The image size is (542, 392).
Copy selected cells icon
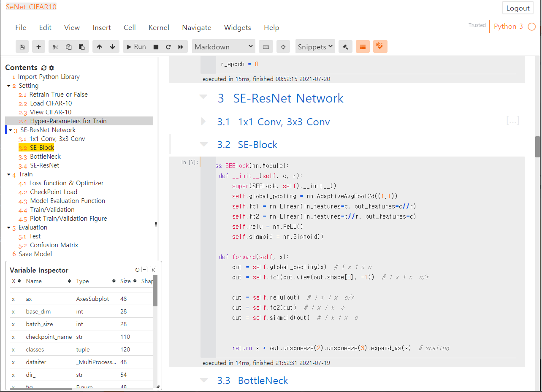pos(68,47)
